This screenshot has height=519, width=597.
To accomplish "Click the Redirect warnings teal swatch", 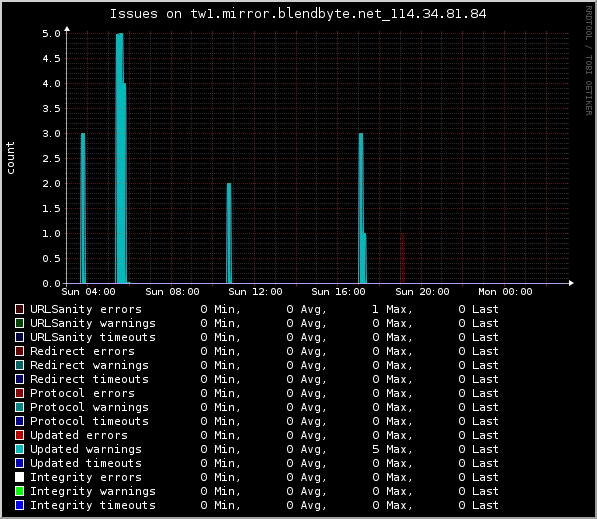I will coord(19,365).
